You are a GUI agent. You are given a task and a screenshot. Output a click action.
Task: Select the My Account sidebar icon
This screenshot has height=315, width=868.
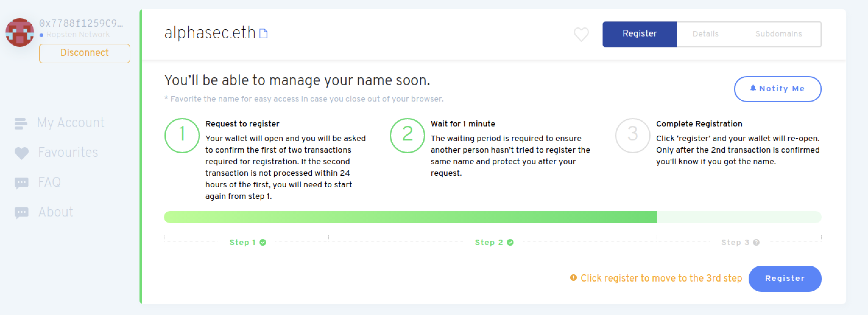point(21,123)
